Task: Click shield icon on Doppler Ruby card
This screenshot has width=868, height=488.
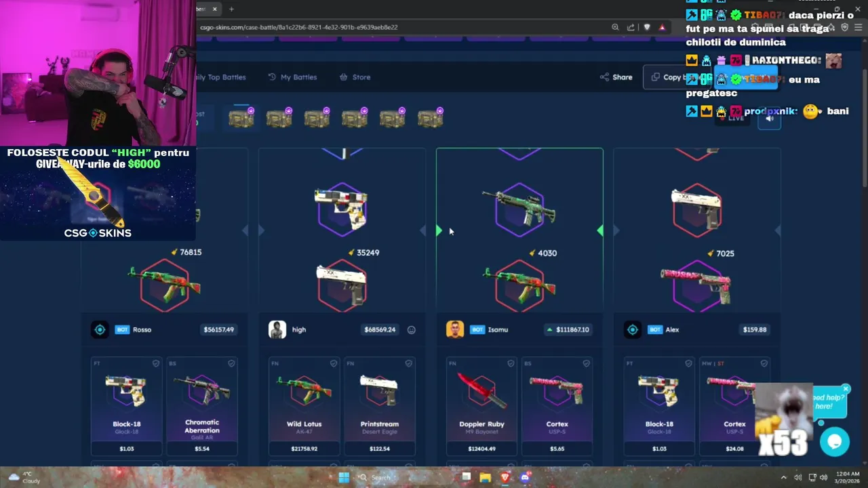Action: click(511, 363)
